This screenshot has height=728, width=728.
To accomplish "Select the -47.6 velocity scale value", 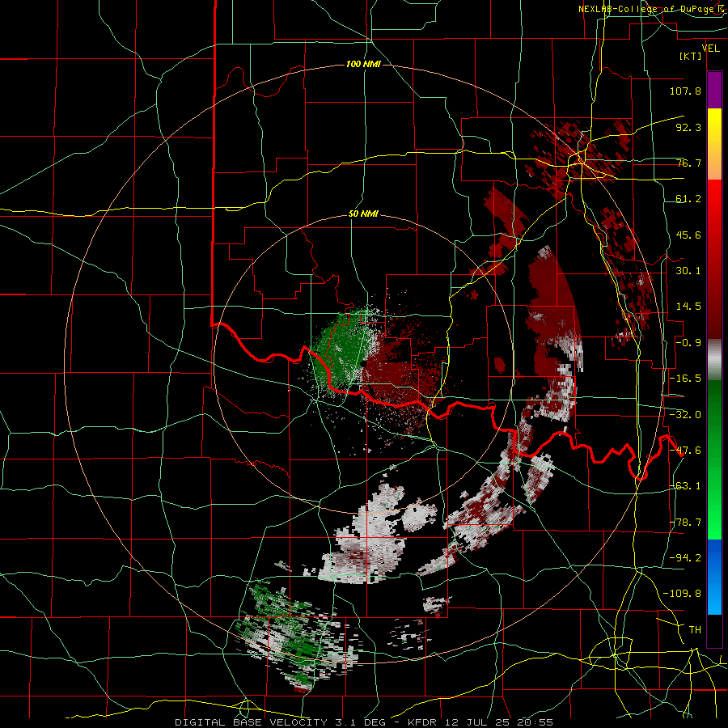I will tap(685, 451).
